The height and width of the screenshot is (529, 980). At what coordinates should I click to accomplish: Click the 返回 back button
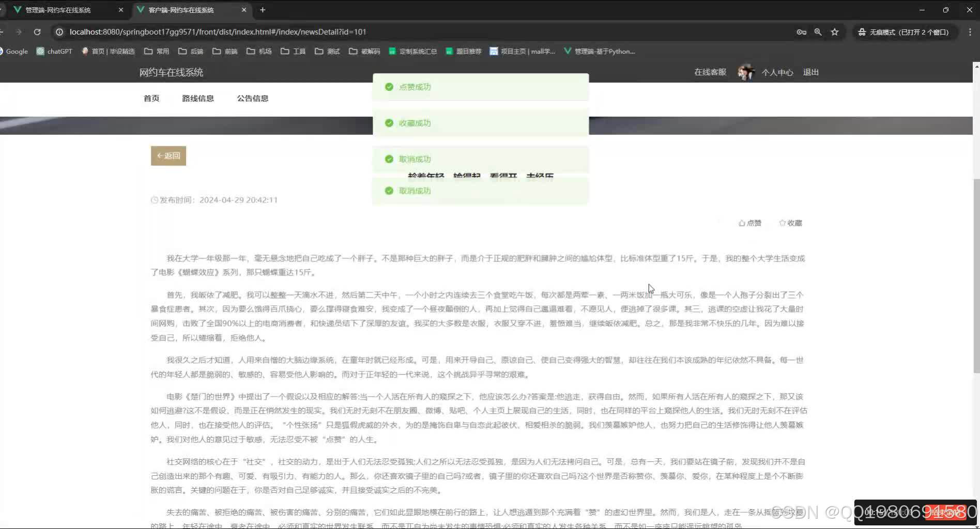click(168, 155)
